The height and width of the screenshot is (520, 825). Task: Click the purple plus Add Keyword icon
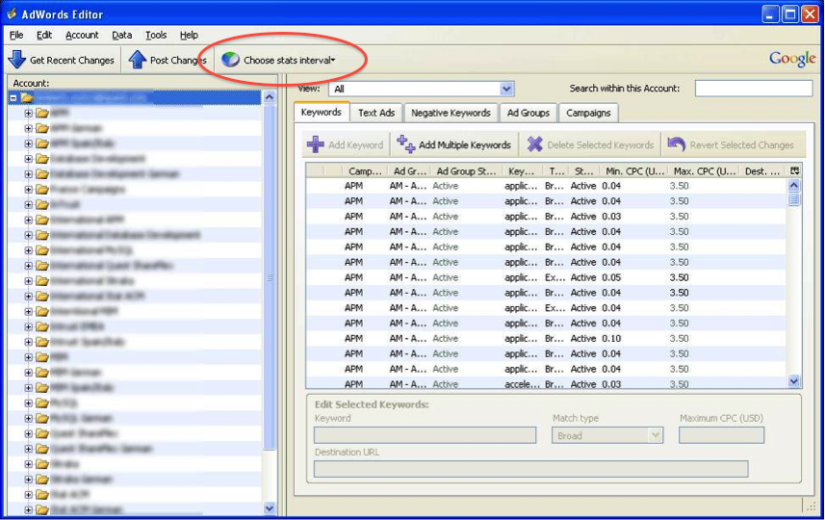tap(316, 144)
